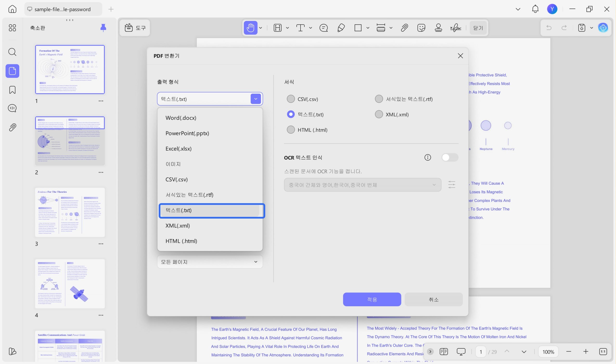Open the 모든 페이지 page range dropdown
616x364 pixels.
click(x=210, y=262)
